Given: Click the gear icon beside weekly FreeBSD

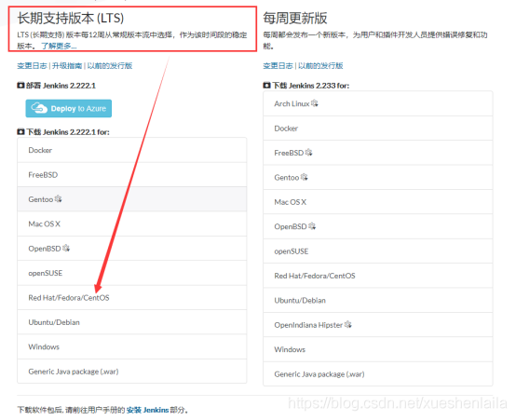Looking at the screenshot, I should (308, 153).
